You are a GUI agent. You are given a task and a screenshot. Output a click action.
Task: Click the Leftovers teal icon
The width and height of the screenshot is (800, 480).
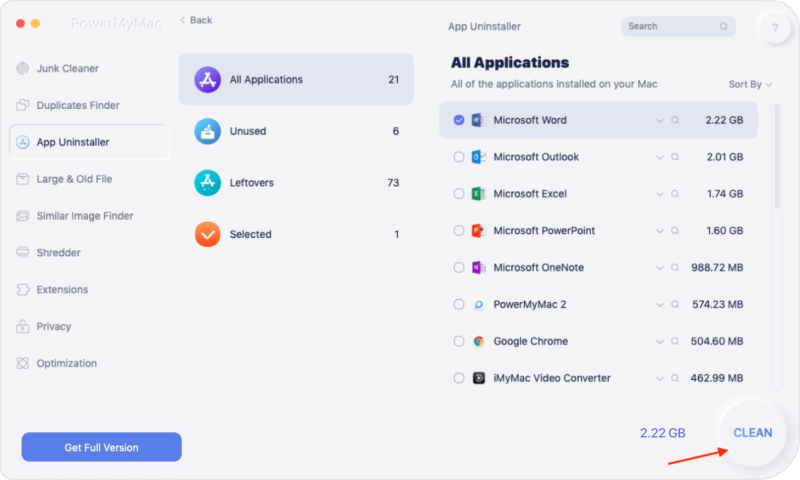(207, 183)
